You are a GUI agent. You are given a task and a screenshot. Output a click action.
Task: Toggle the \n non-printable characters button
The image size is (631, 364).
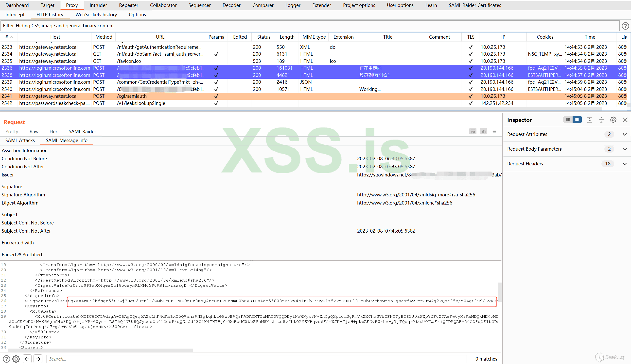[483, 131]
